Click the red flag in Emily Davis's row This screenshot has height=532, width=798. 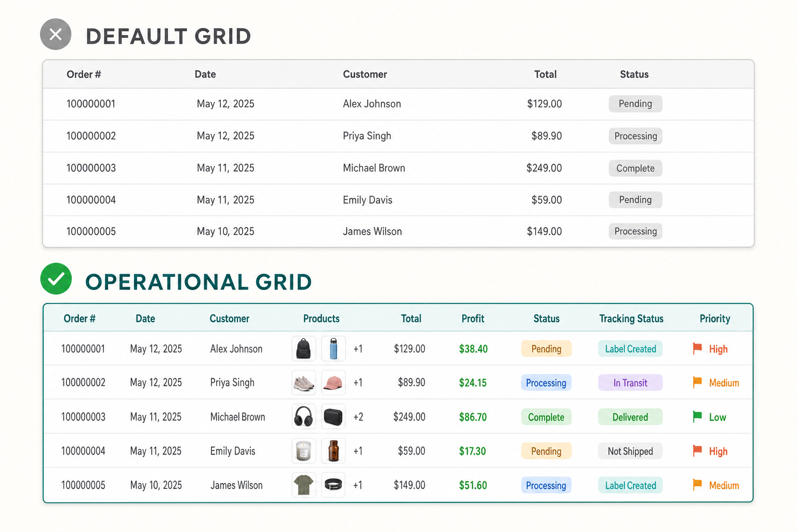pos(697,451)
